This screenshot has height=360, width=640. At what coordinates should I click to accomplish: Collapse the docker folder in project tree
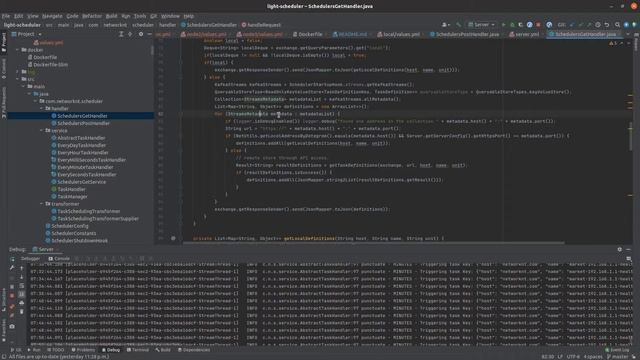pos(18,50)
